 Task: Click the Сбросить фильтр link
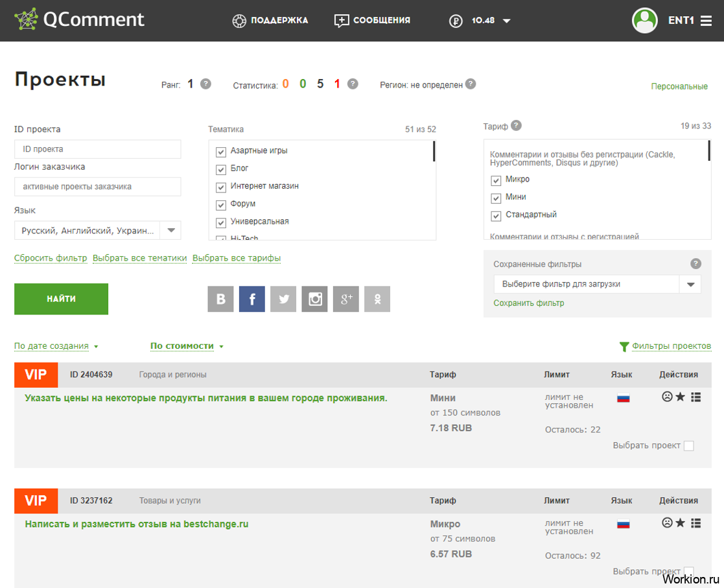pyautogui.click(x=51, y=258)
